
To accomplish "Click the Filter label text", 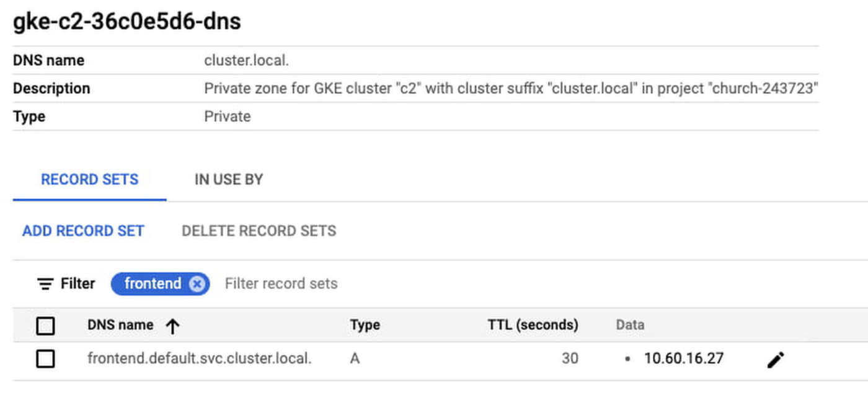I will 77,284.
